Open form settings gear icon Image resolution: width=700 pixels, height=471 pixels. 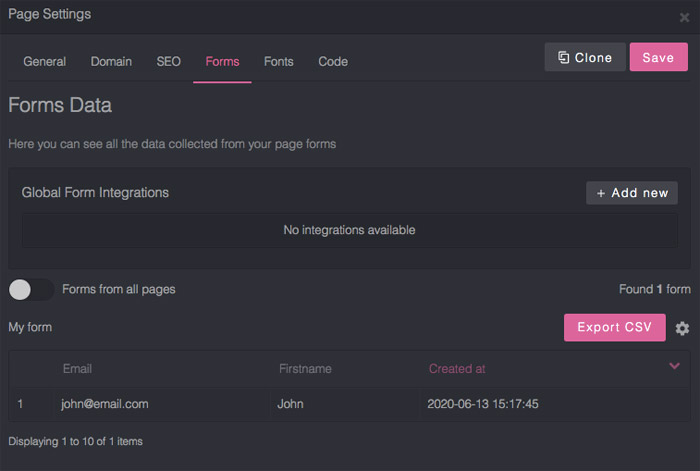click(682, 329)
